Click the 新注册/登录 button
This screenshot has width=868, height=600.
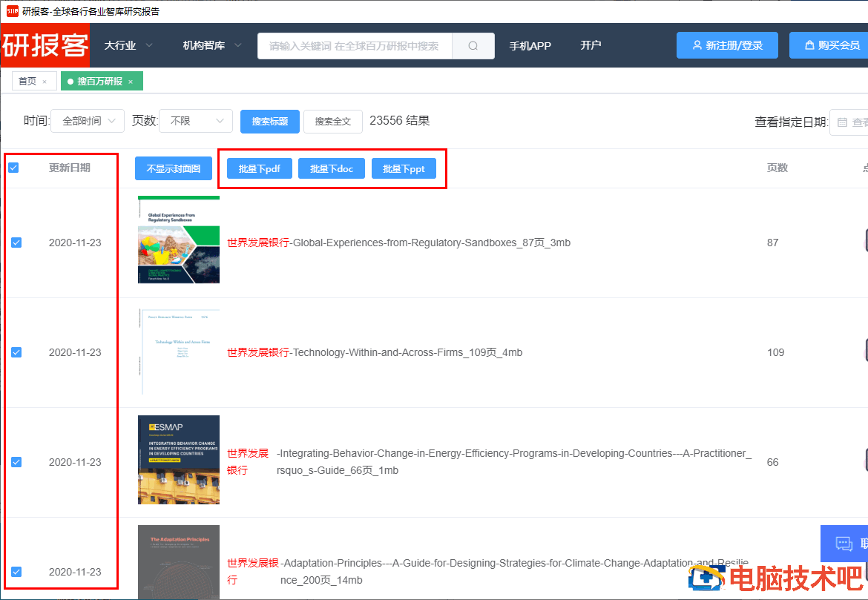pos(727,45)
